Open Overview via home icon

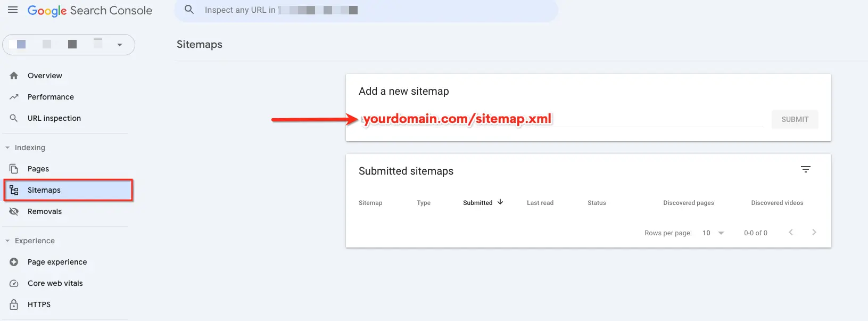tap(14, 76)
